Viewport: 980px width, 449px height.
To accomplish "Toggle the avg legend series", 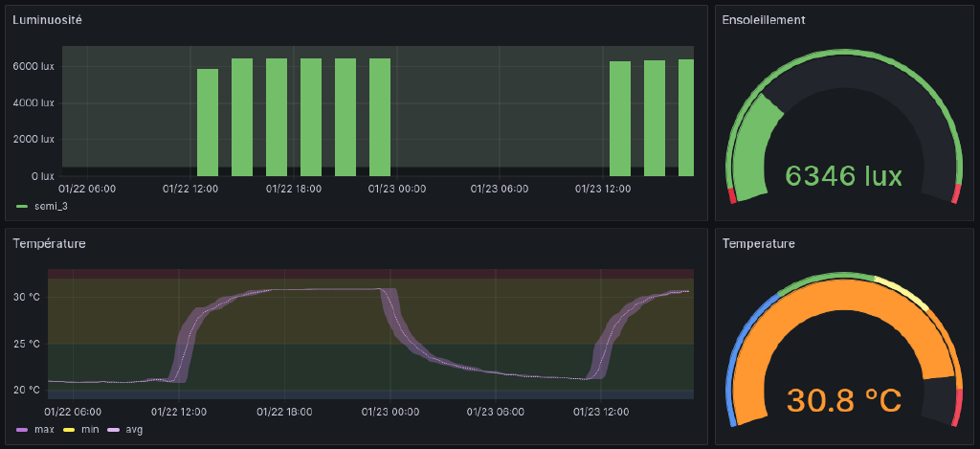I will pyautogui.click(x=135, y=430).
